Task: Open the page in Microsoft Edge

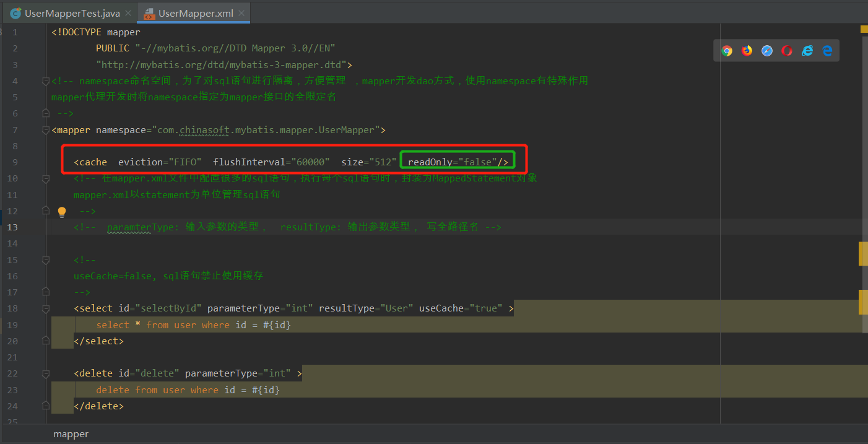Action: pyautogui.click(x=827, y=51)
